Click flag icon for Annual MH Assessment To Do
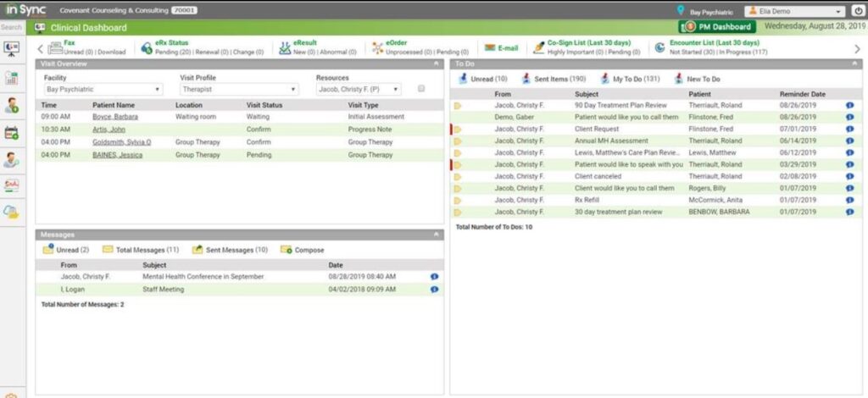The height and width of the screenshot is (398, 868). pos(458,141)
